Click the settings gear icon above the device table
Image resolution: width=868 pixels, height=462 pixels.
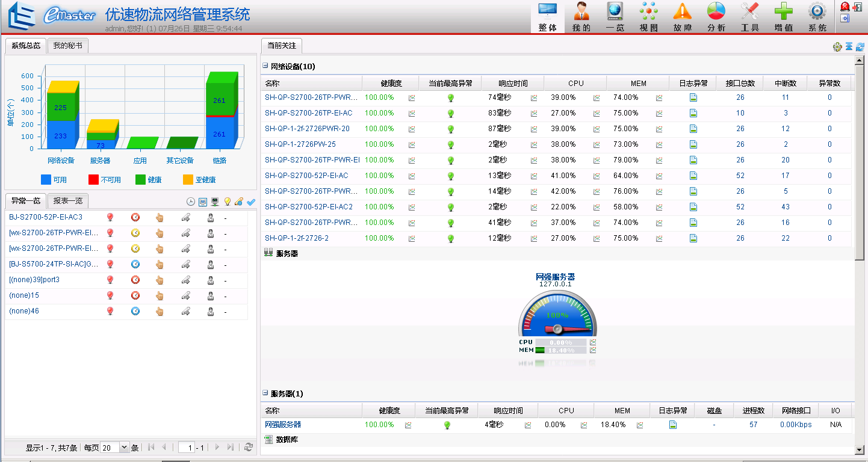tap(837, 46)
